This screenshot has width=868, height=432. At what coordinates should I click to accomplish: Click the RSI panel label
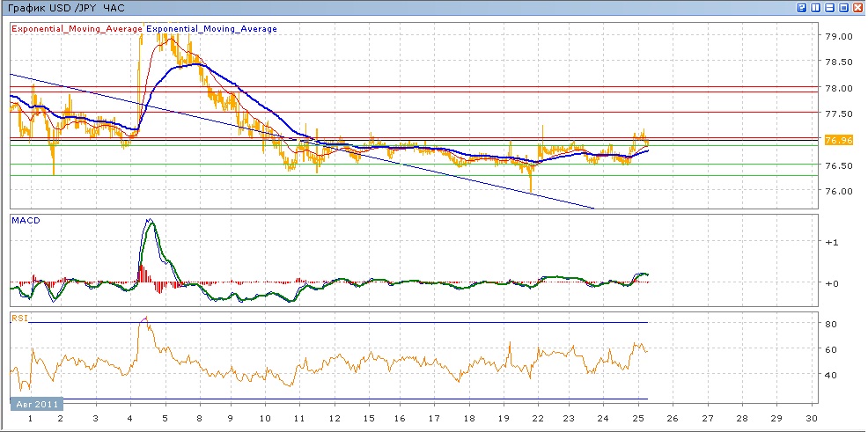tap(19, 318)
